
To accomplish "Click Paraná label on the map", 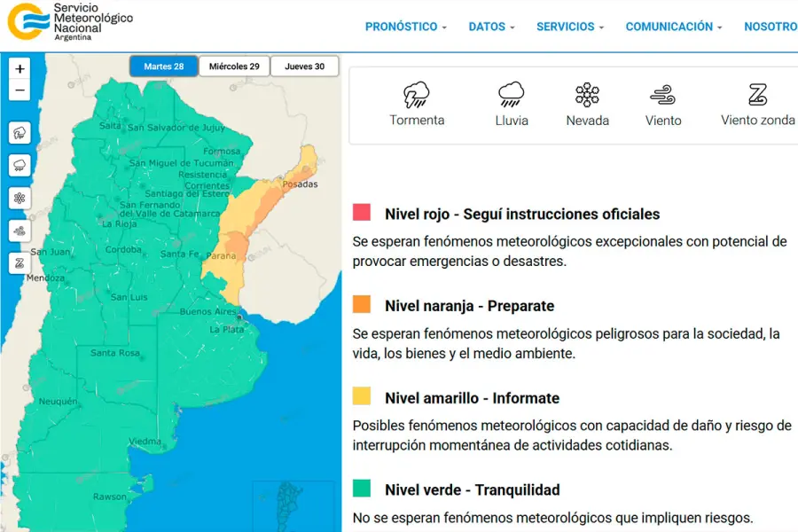I will click(x=222, y=255).
